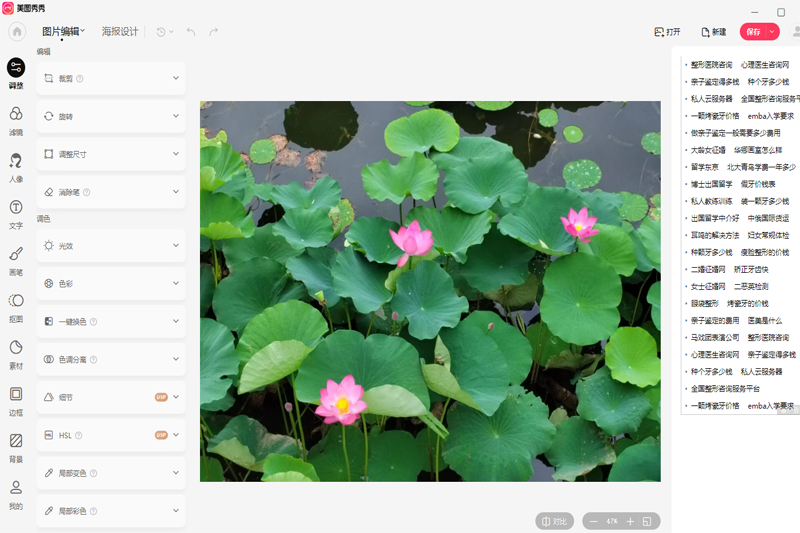Click the 47% zoom level value
800x533 pixels.
(612, 521)
